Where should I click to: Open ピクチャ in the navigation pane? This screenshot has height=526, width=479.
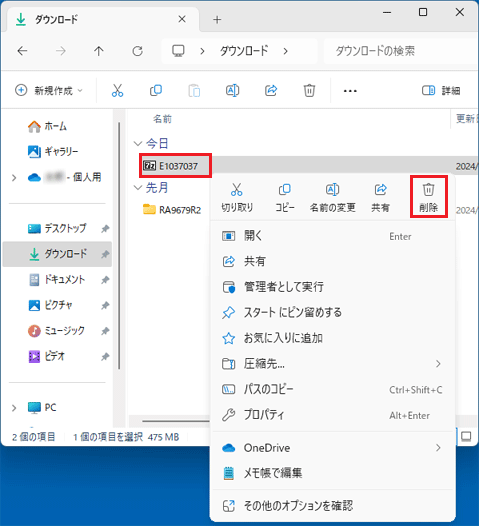coord(50,305)
